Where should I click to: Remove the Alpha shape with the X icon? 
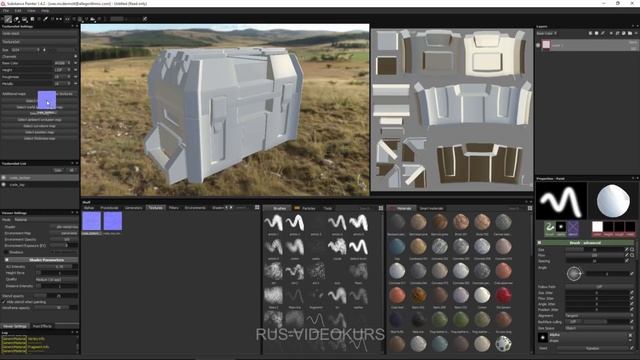click(x=630, y=335)
